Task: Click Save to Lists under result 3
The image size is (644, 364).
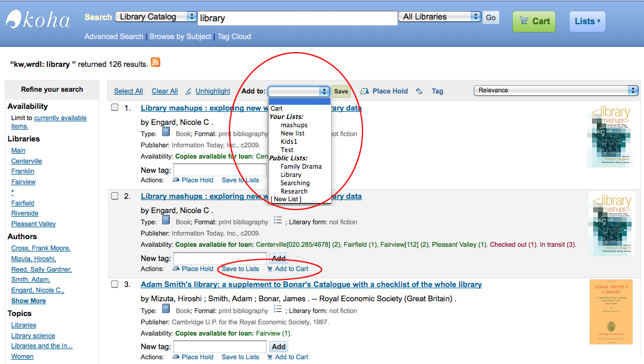Action: (x=240, y=357)
